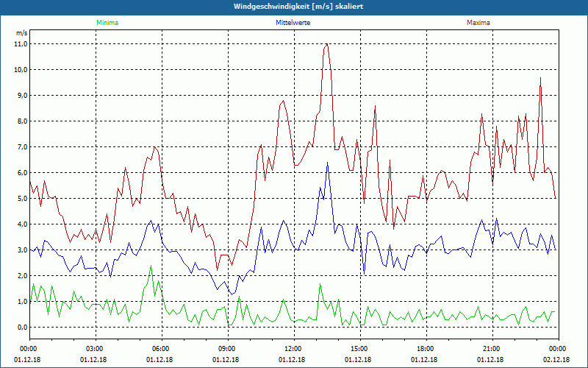Viewport: 588px width, 368px height.
Task: Click the 6,0 y-axis value
Action: (22, 173)
